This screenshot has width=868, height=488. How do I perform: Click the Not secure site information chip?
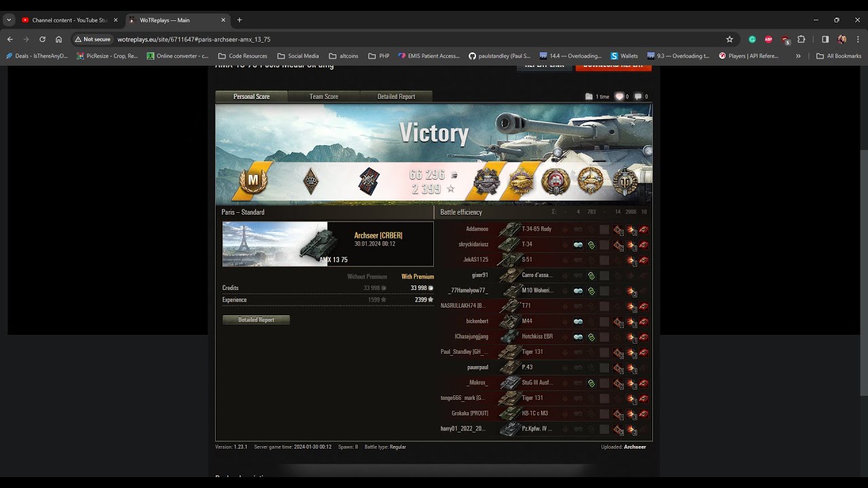click(93, 39)
